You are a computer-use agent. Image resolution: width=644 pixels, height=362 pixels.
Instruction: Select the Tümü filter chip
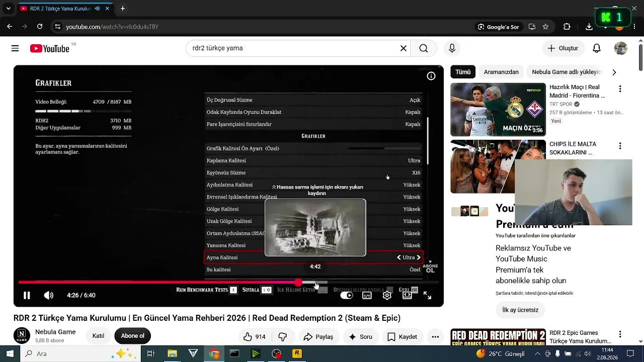click(463, 72)
